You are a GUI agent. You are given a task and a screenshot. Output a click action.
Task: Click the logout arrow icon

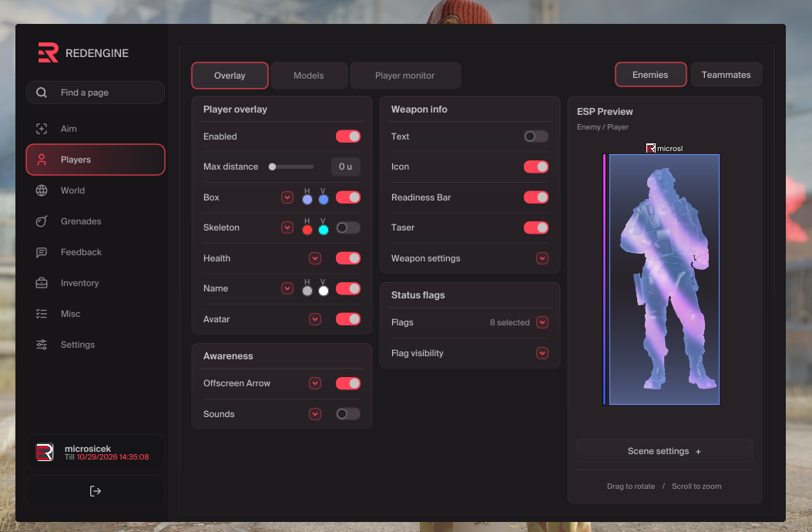[96, 491]
